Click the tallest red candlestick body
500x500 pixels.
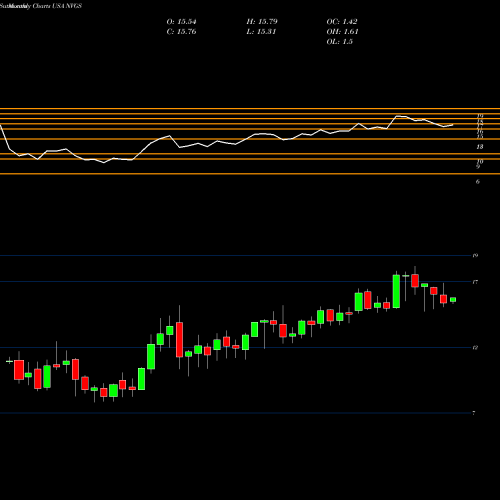pos(179,340)
